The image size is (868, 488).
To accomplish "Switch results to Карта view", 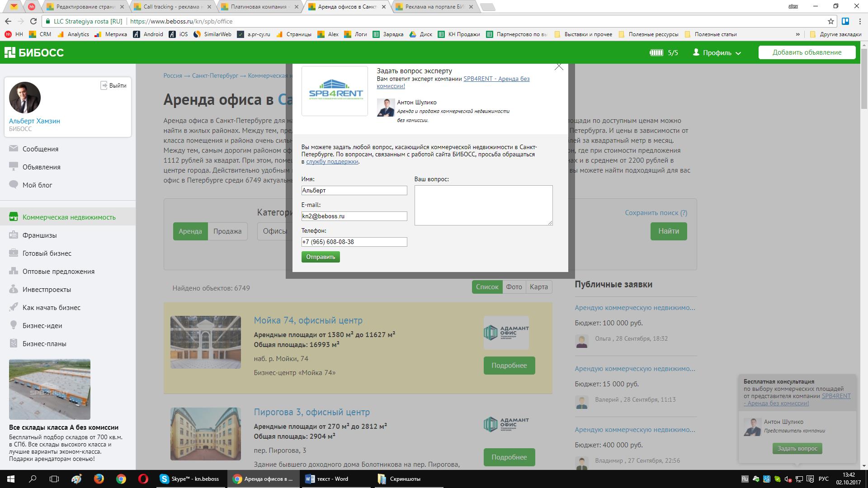I will click(x=539, y=287).
